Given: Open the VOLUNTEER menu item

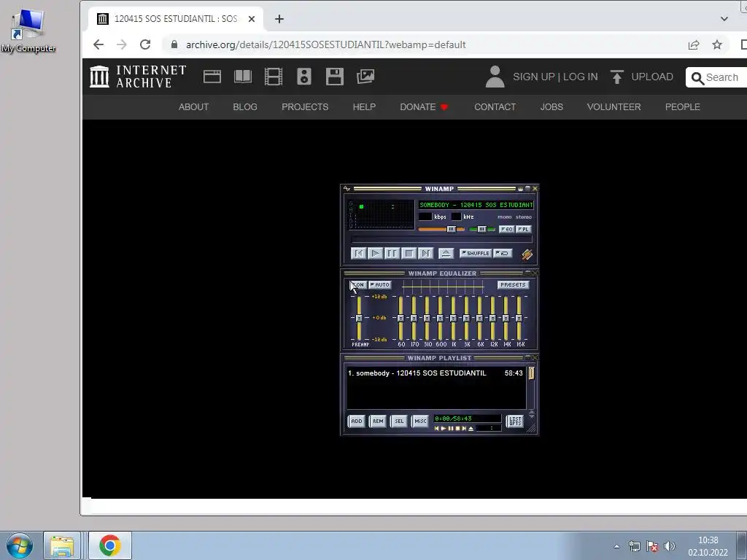Looking at the screenshot, I should pyautogui.click(x=614, y=107).
